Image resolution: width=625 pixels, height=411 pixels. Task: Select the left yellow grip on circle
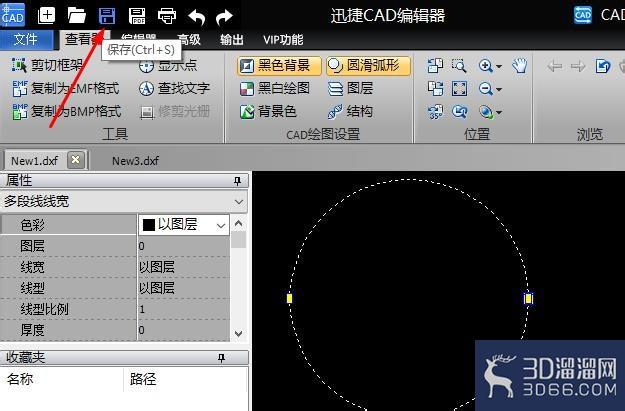point(289,298)
